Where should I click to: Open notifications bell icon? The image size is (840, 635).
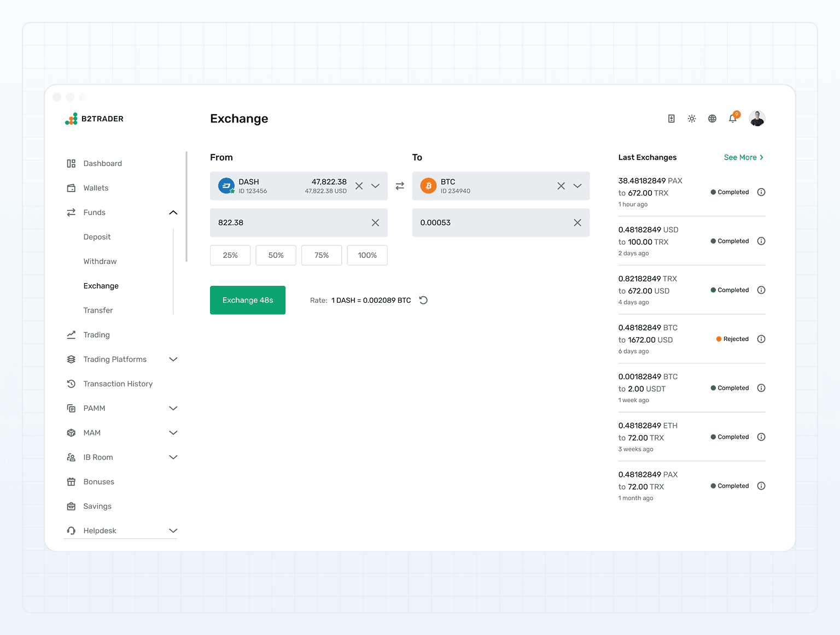(x=733, y=119)
